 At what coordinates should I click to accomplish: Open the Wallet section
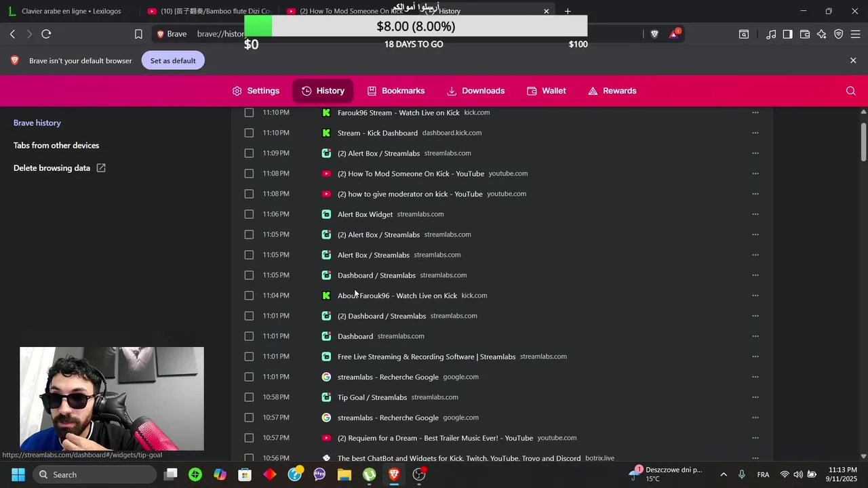(546, 91)
